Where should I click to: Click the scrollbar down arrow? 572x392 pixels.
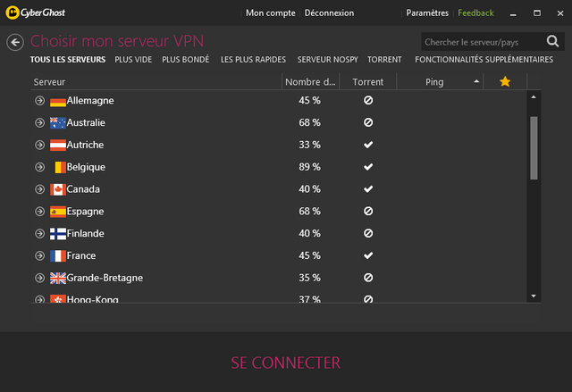pyautogui.click(x=534, y=296)
